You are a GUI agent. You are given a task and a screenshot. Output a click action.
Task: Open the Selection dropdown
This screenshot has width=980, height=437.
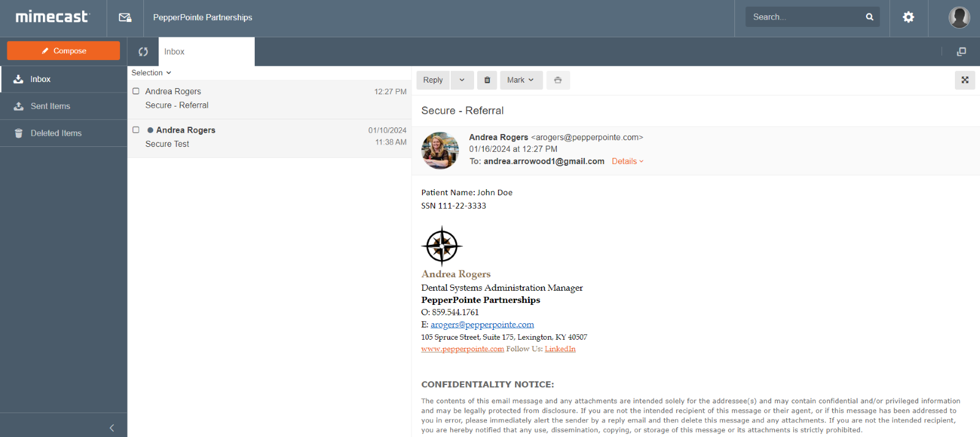[x=151, y=73]
